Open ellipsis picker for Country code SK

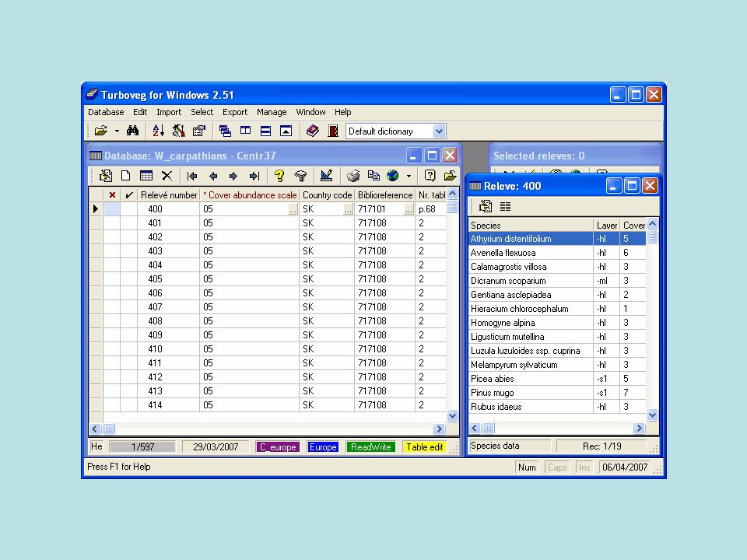coord(349,209)
